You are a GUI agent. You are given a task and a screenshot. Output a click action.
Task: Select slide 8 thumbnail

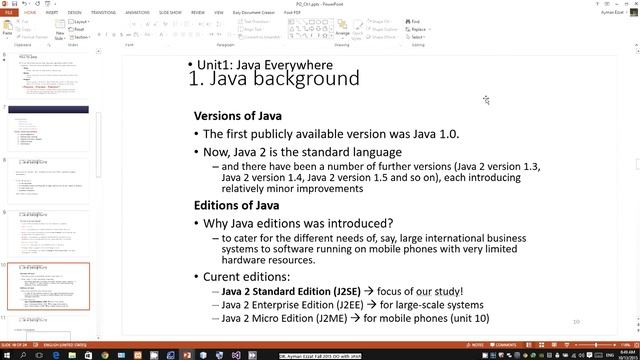click(48, 181)
